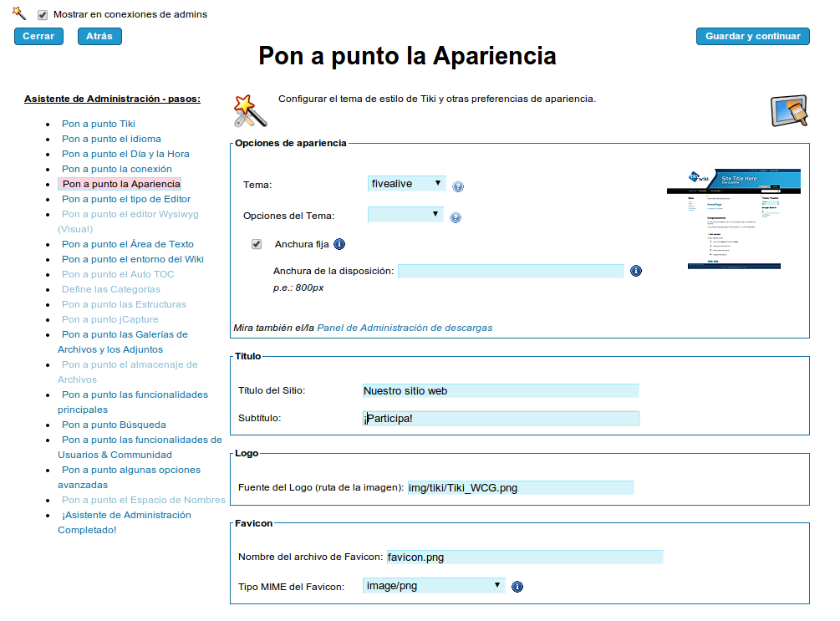The height and width of the screenshot is (621, 840).
Task: Click info icon beside Anchura de la disposición
Action: coord(636,271)
